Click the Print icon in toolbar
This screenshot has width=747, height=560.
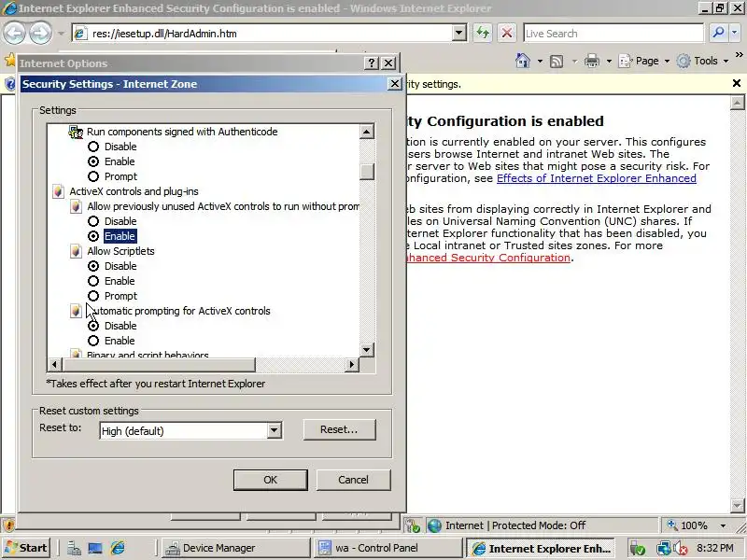click(x=592, y=61)
